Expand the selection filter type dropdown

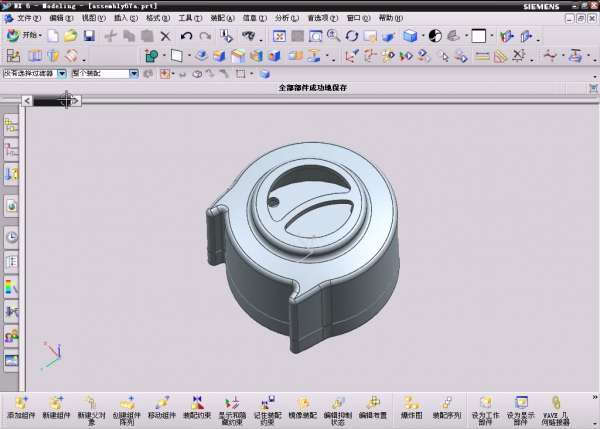[x=61, y=73]
